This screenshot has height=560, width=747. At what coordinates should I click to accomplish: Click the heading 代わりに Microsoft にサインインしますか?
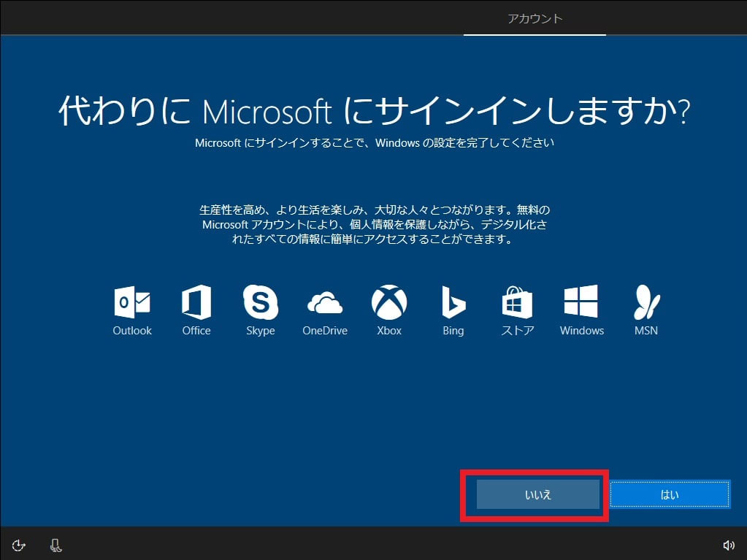pyautogui.click(x=374, y=110)
